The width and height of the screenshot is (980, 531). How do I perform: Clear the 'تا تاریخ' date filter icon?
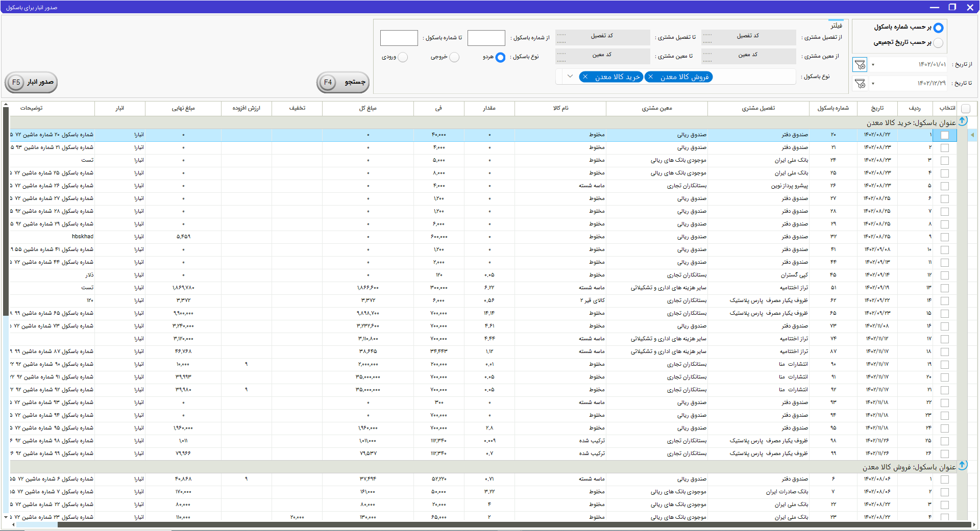[860, 83]
